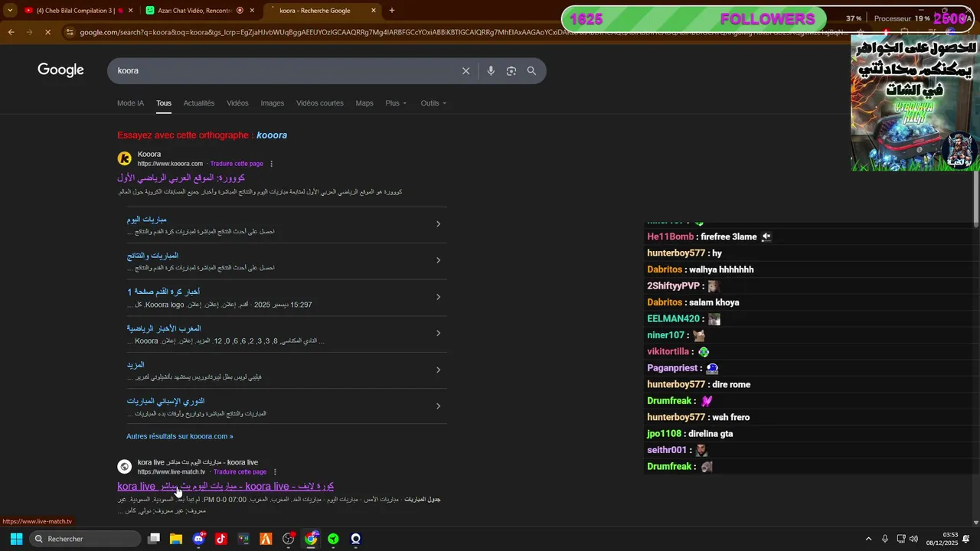980x551 pixels.
Task: Open Task View in the taskbar
Action: (x=154, y=539)
